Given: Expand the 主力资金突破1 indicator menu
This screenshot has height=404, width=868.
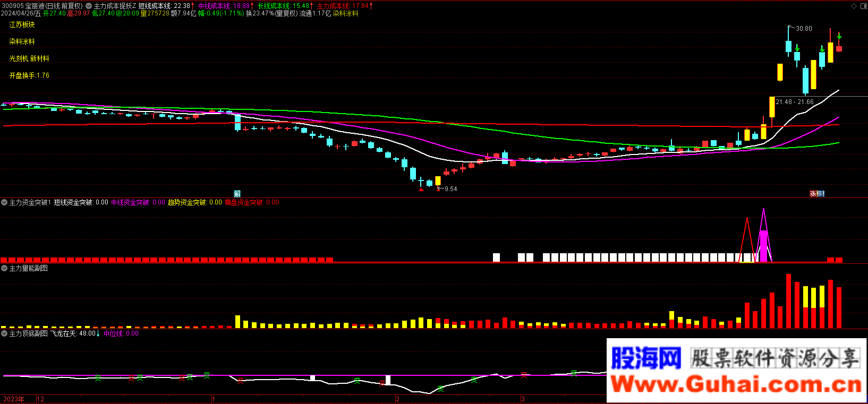Looking at the screenshot, I should [x=4, y=202].
